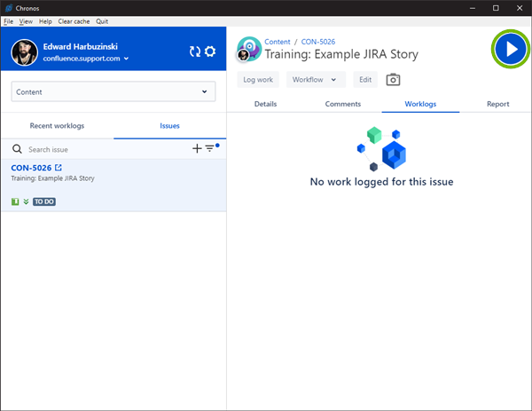
Task: Click the Edit button
Action: tap(365, 80)
